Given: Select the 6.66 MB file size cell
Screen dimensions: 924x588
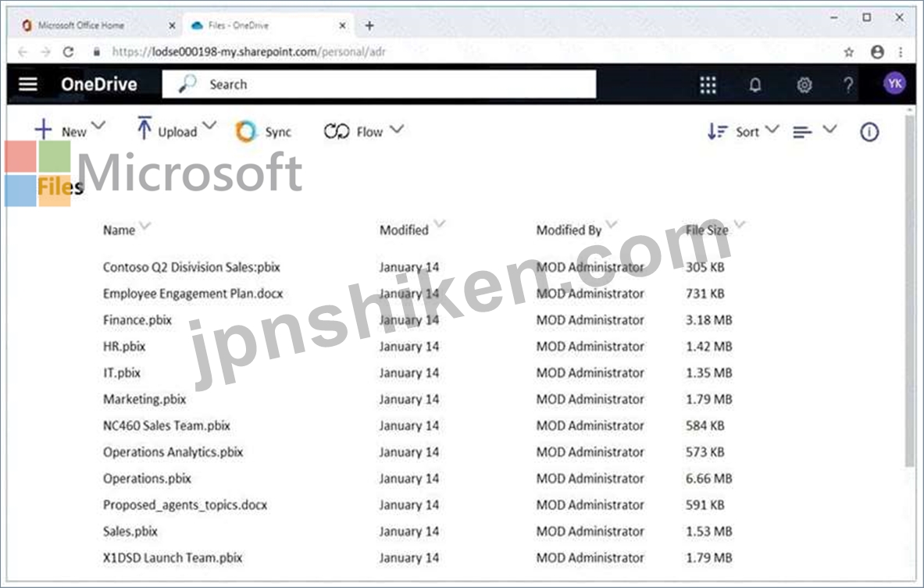Looking at the screenshot, I should 709,479.
